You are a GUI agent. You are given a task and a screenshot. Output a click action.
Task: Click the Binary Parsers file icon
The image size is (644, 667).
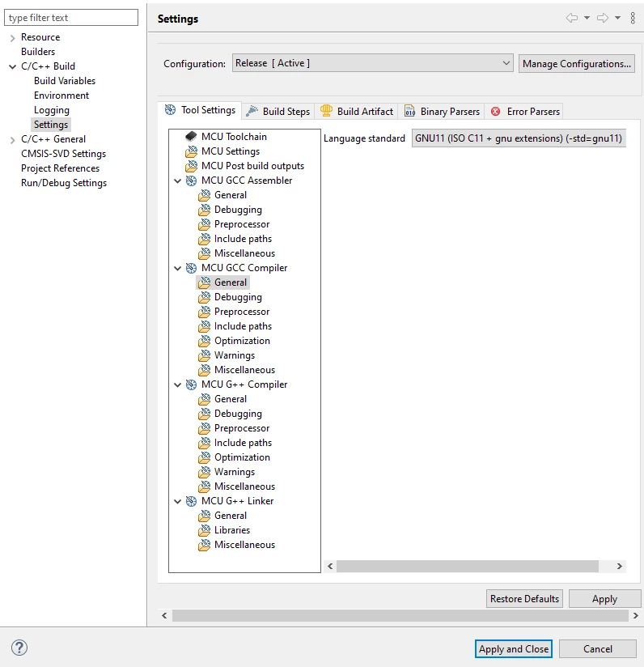click(x=409, y=111)
